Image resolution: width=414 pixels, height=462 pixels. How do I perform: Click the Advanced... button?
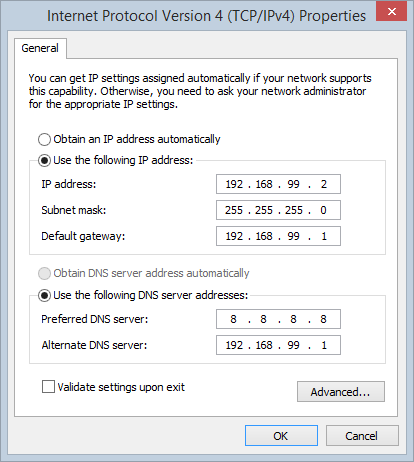[341, 392]
